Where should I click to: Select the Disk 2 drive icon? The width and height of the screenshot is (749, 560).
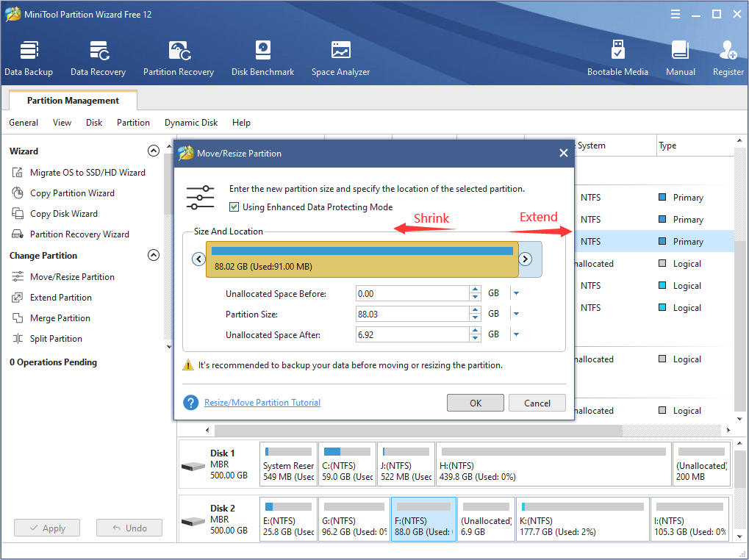pos(193,521)
